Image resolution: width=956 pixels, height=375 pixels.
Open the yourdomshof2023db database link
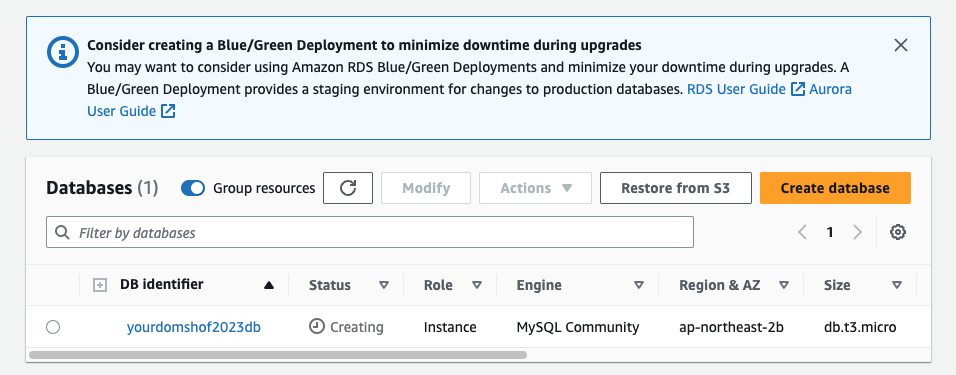[x=194, y=327]
